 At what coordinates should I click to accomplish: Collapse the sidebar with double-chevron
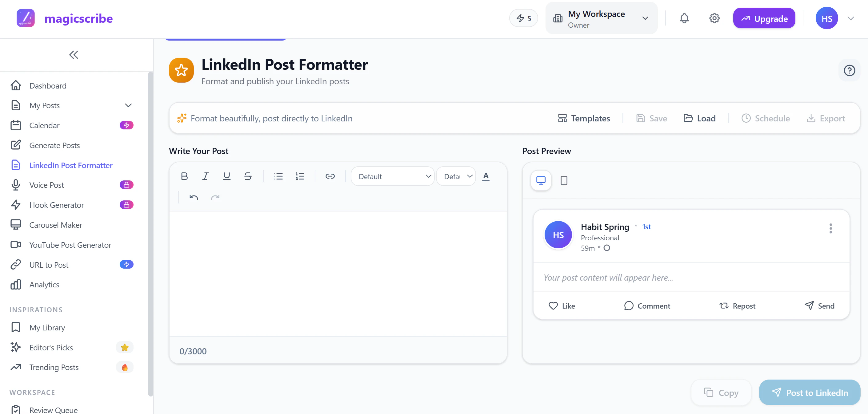74,55
